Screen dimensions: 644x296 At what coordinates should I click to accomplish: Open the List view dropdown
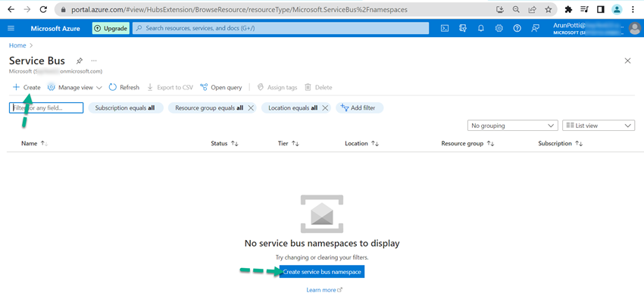point(599,126)
